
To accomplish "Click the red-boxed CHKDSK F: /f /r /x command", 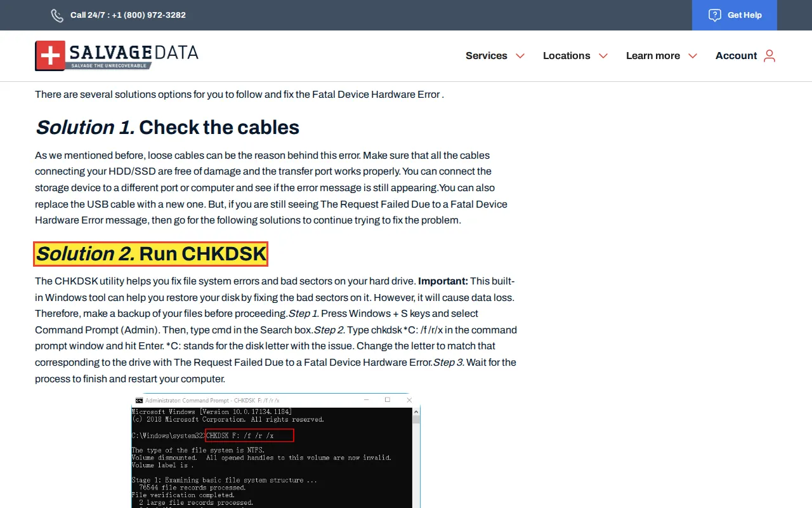I will (249, 436).
